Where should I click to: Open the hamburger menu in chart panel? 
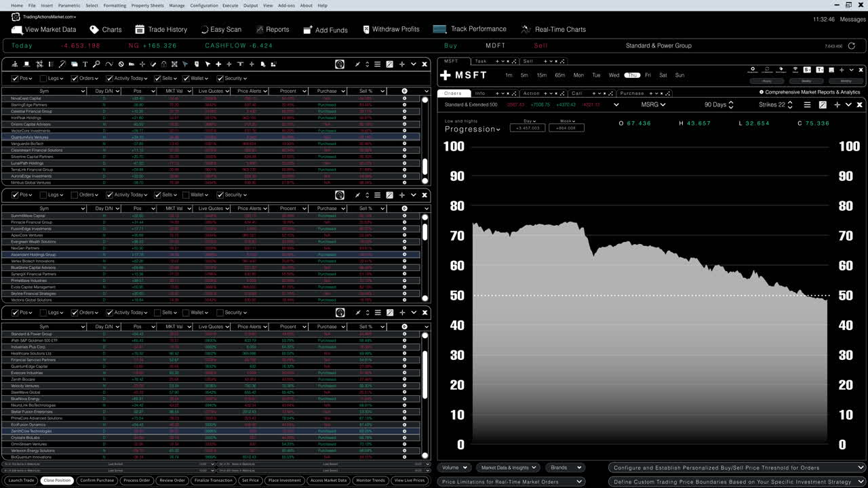tap(807, 105)
